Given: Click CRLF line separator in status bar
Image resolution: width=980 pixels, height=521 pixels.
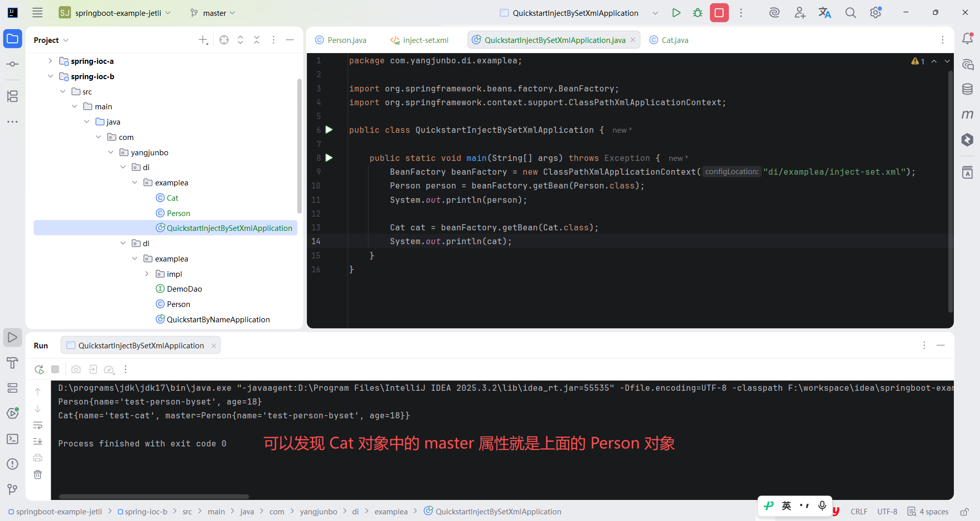Looking at the screenshot, I should 859,511.
